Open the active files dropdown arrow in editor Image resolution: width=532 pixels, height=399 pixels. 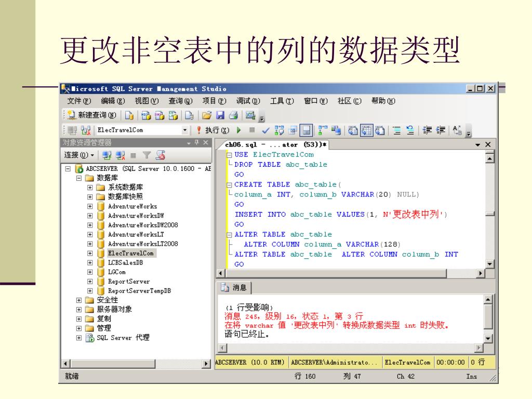pos(478,145)
